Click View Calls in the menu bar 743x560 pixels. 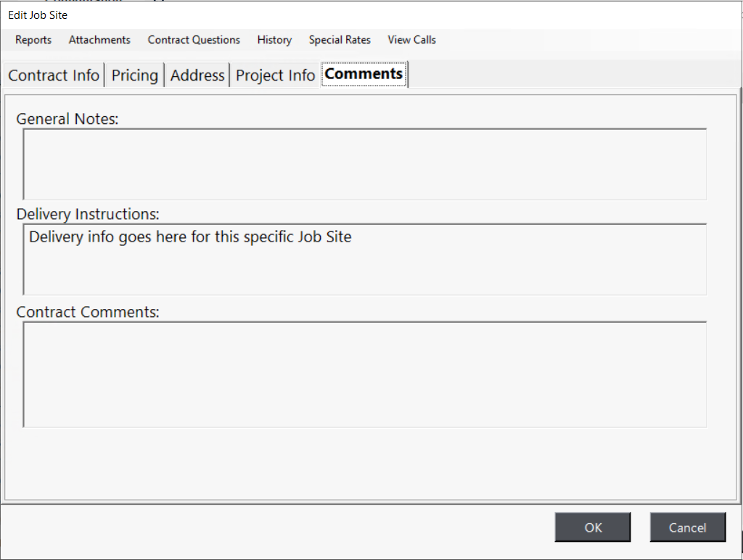411,40
